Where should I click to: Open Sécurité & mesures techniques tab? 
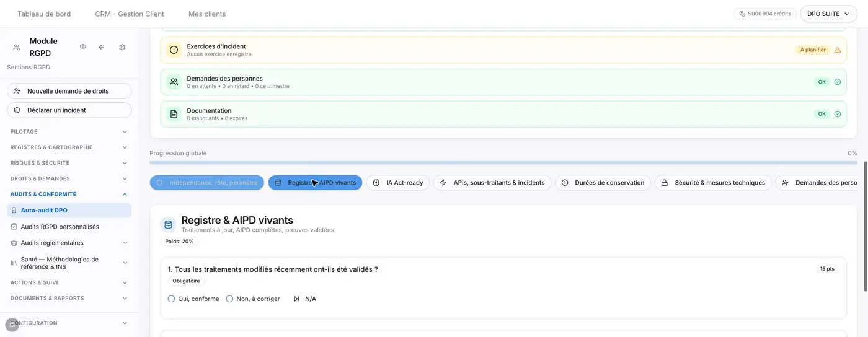pos(713,183)
